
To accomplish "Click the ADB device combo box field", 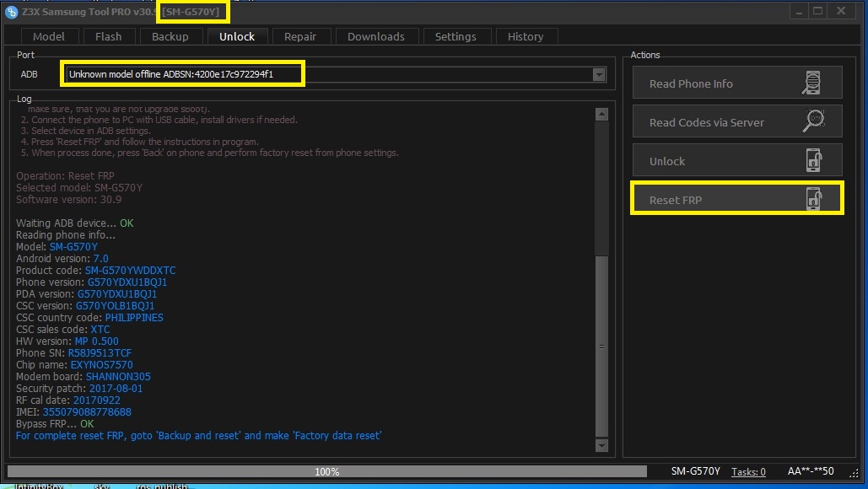I will [336, 74].
